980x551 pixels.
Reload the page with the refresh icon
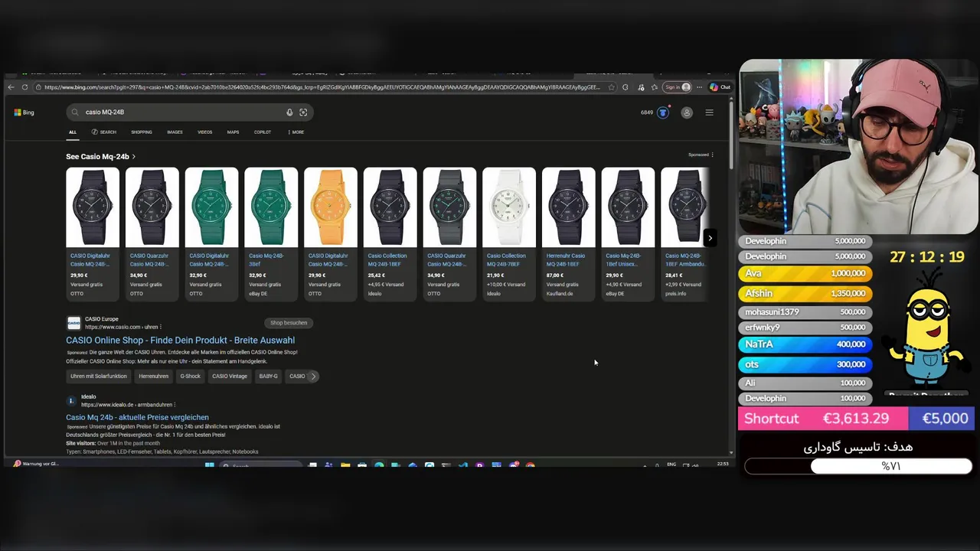click(24, 87)
